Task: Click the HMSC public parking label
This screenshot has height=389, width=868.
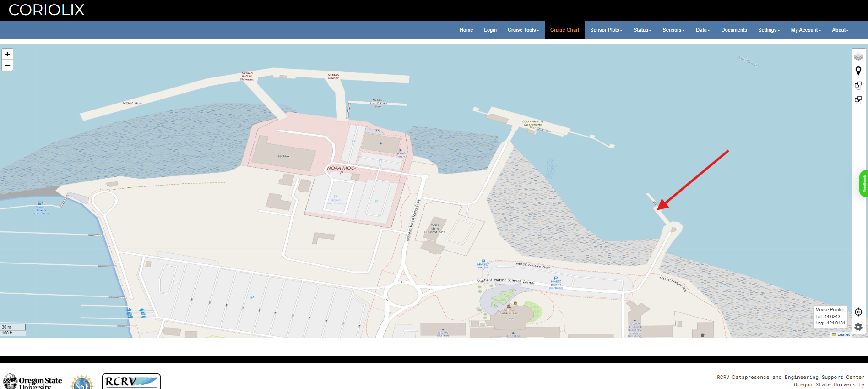Action: click(x=556, y=285)
